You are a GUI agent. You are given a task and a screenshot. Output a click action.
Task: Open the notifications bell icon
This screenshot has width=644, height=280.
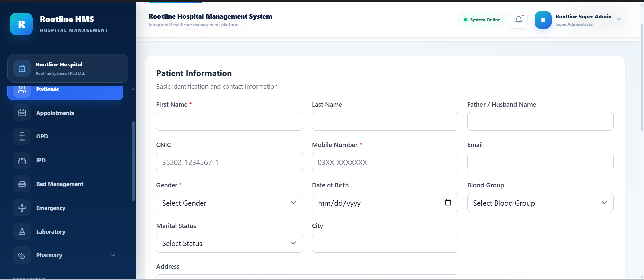(x=519, y=20)
